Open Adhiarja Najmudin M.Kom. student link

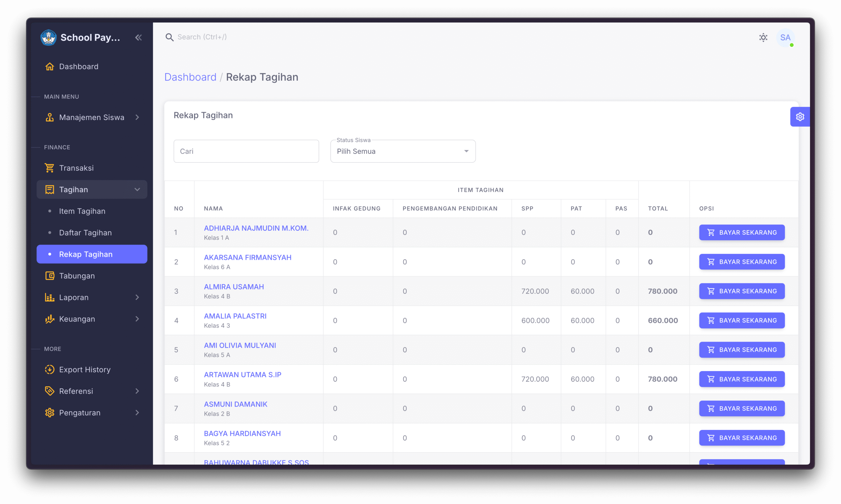[x=256, y=228]
